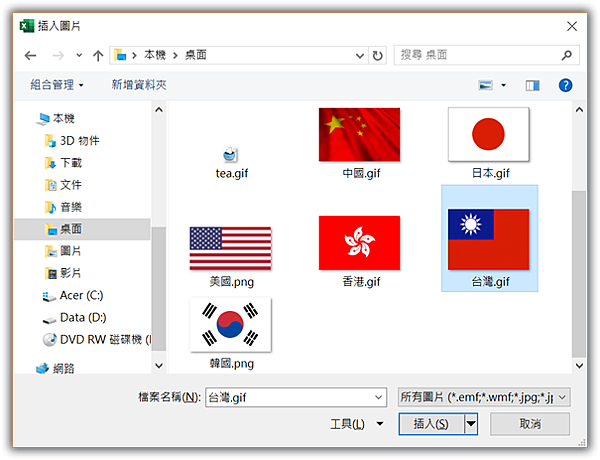The image size is (600, 460).
Task: Close the 插入圖片 dialog
Action: pos(572,26)
